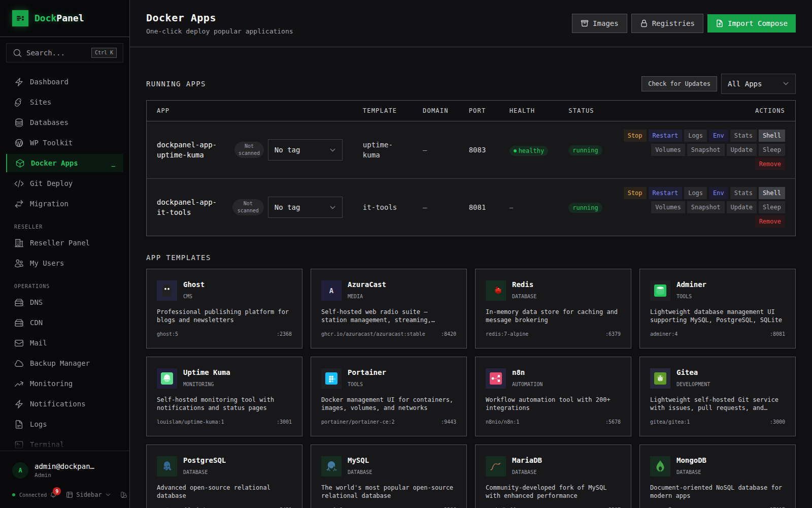Click the Migration arrows icon
The width and height of the screenshot is (812, 508).
pyautogui.click(x=19, y=204)
